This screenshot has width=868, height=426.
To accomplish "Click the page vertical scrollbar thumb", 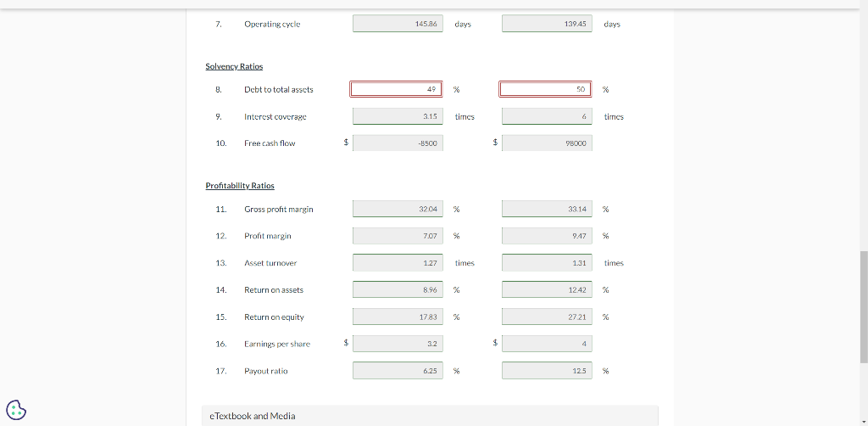I will [864, 307].
